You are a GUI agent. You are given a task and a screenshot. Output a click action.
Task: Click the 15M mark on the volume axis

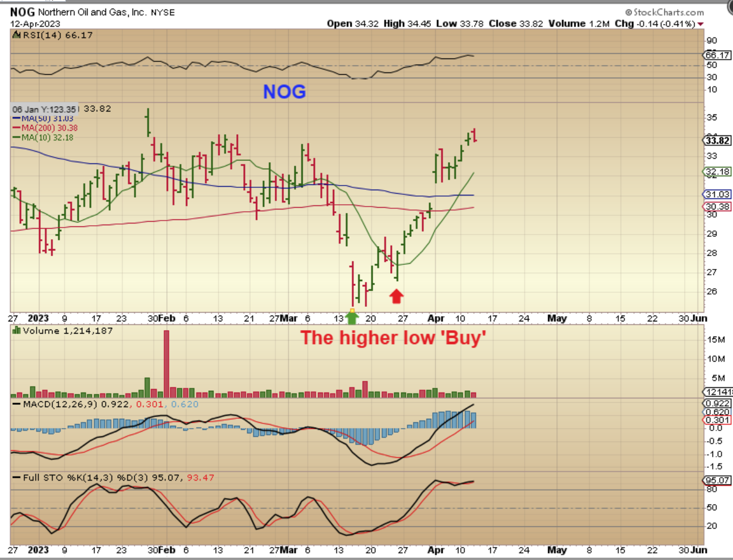(x=716, y=339)
